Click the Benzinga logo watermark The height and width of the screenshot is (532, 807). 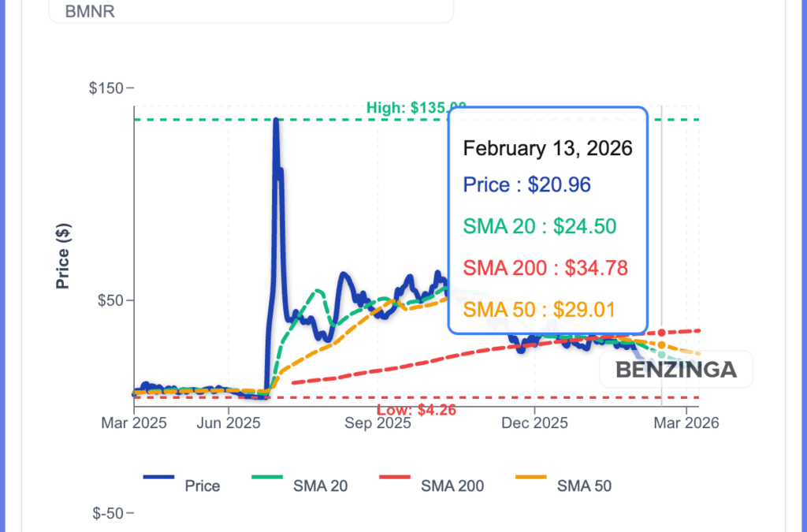pyautogui.click(x=675, y=368)
